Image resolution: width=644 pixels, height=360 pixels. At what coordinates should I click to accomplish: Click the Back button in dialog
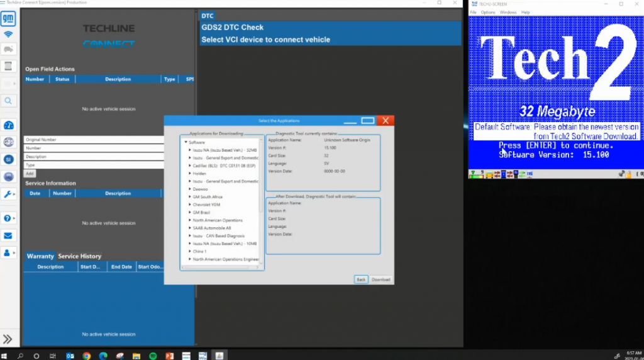(360, 279)
